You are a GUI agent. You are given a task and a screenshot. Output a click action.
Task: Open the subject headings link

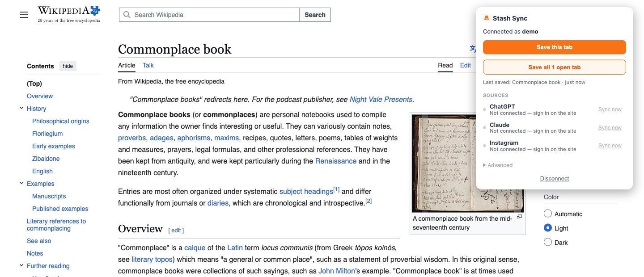click(306, 191)
